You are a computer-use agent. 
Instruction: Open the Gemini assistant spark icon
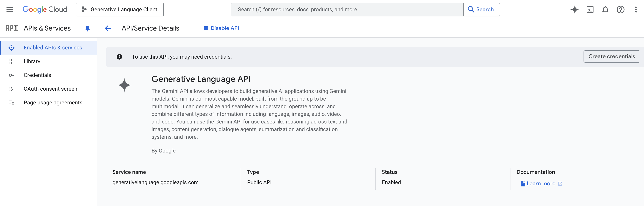pos(575,10)
